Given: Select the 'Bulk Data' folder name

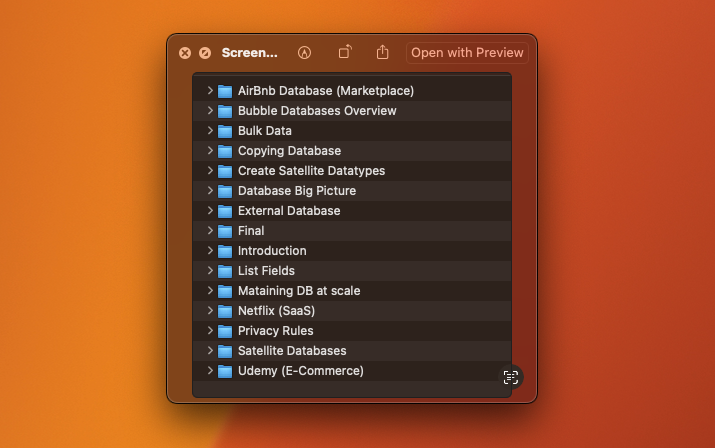Looking at the screenshot, I should point(265,131).
